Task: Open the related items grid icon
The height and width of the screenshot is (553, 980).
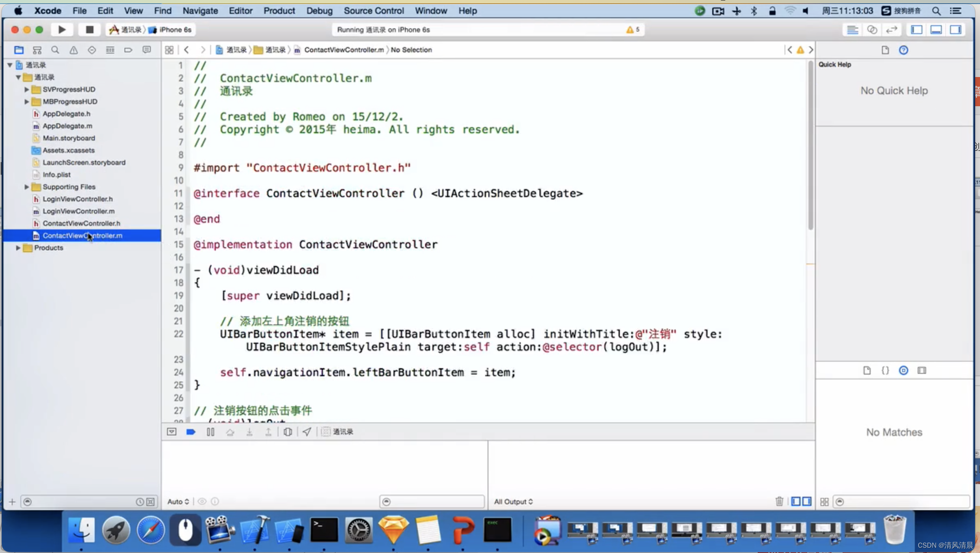Action: pyautogui.click(x=169, y=50)
